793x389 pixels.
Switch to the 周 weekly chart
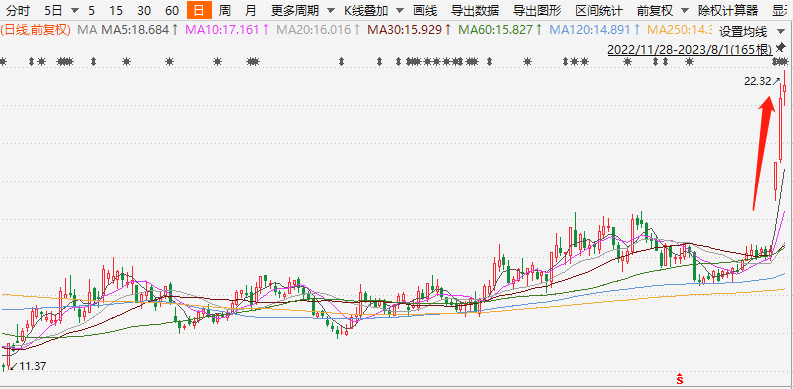pos(224,10)
